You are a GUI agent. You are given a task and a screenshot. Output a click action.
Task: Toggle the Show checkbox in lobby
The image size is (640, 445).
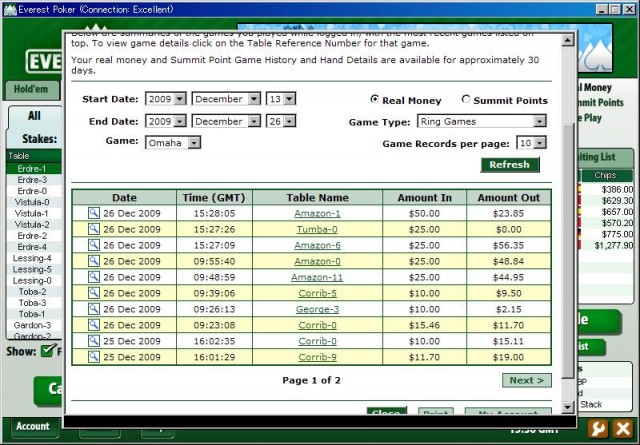tap(48, 350)
